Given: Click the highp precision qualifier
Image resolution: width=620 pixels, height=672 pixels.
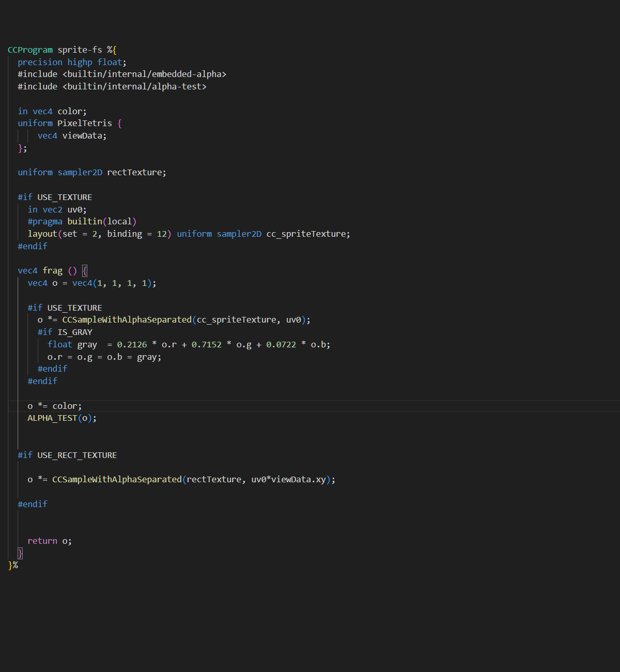Looking at the screenshot, I should [x=80, y=62].
